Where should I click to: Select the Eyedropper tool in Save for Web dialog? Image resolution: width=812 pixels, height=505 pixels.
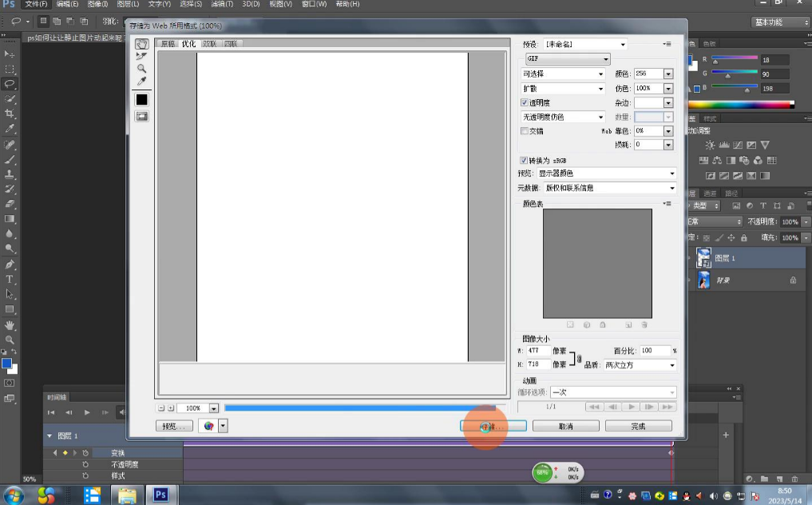pyautogui.click(x=141, y=81)
